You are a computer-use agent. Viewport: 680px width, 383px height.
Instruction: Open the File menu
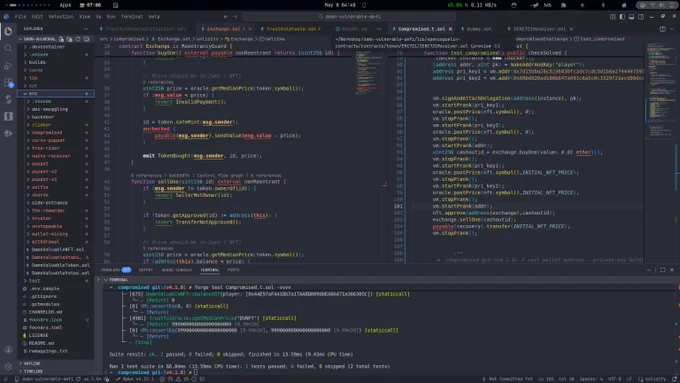[x=20, y=16]
